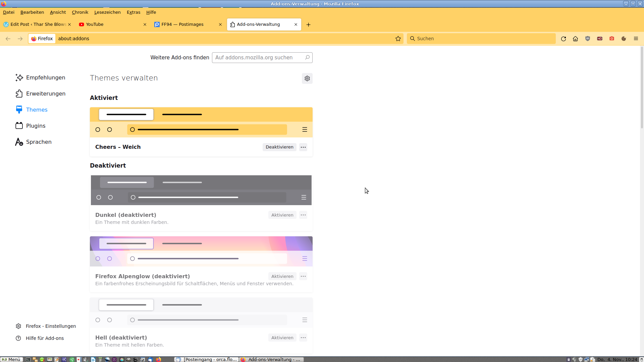Open a new tab with plus button
Screen dimensions: 644x362
(x=309, y=25)
